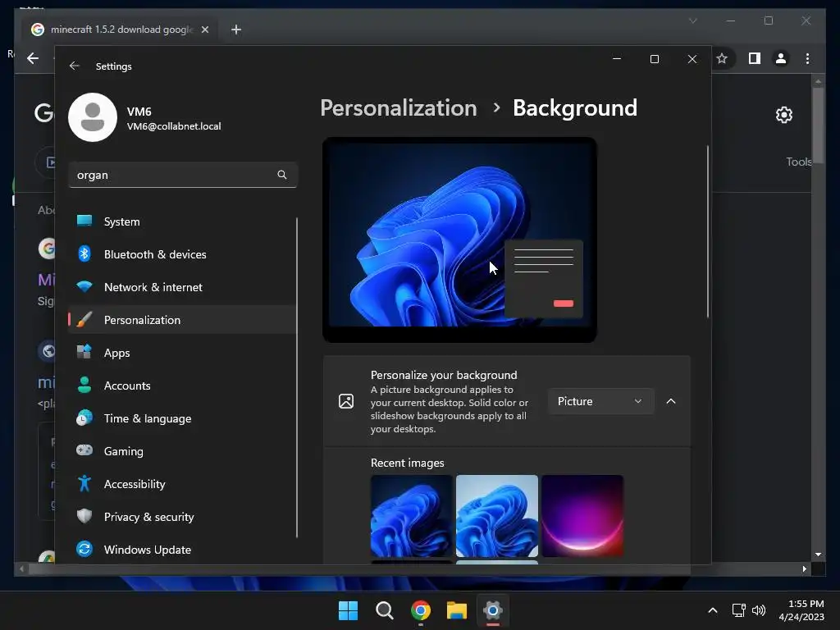Select the minecraft 1.5.2 download Chrome tab
Viewport: 840px width, 630px height.
click(121, 30)
